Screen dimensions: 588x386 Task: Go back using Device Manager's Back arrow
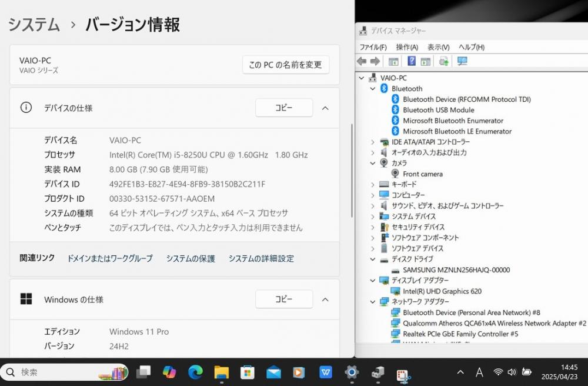click(x=362, y=61)
